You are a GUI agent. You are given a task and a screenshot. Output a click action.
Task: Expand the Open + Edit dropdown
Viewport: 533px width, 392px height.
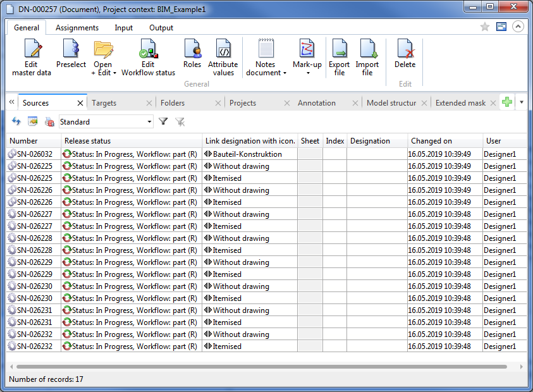click(x=114, y=73)
